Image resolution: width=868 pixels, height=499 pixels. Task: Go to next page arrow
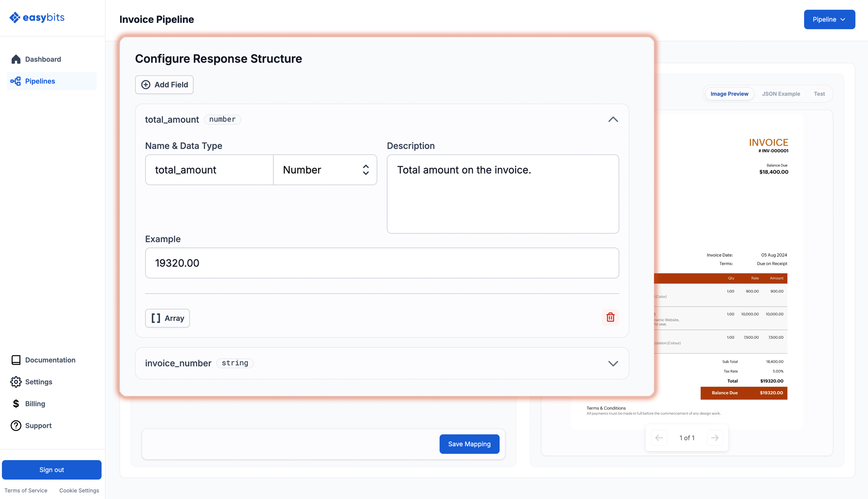point(715,438)
